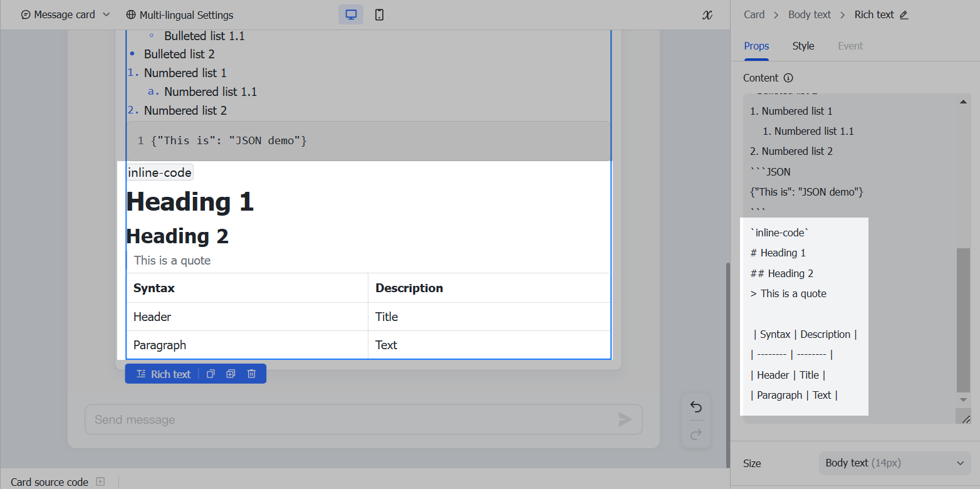Screen dimensions: 980x489
Task: Delete the Rich text component
Action: [x=251, y=374]
